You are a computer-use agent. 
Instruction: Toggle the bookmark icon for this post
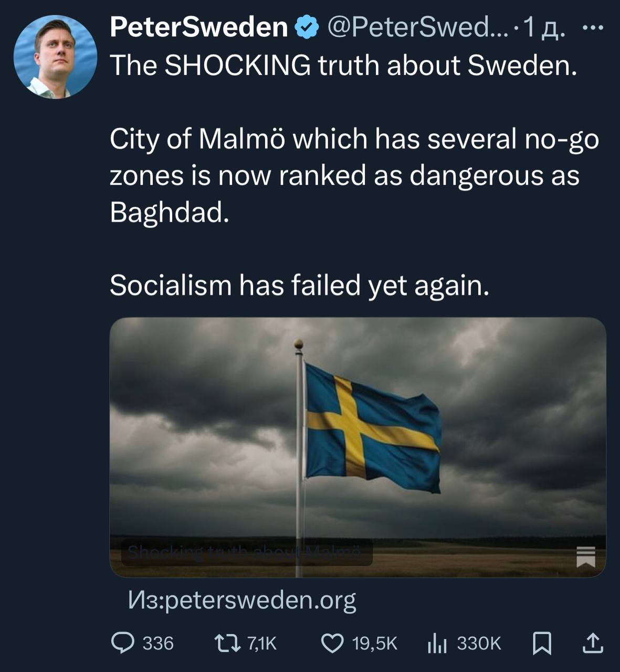click(x=542, y=643)
